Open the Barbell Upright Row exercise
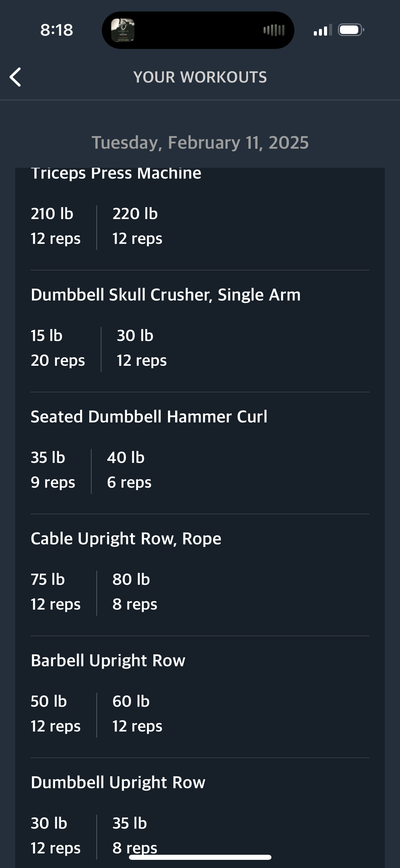This screenshot has height=868, width=400. (x=108, y=661)
